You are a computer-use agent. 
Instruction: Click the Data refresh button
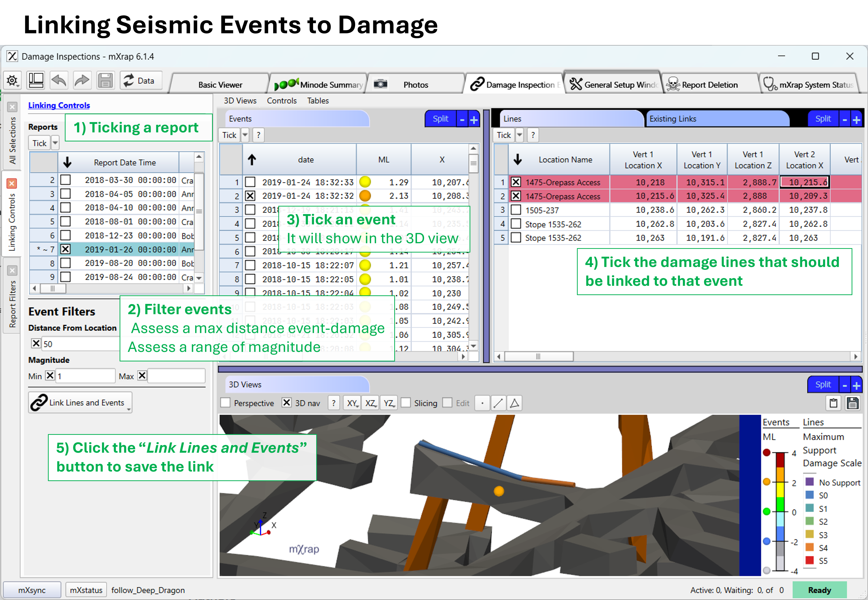tap(141, 81)
